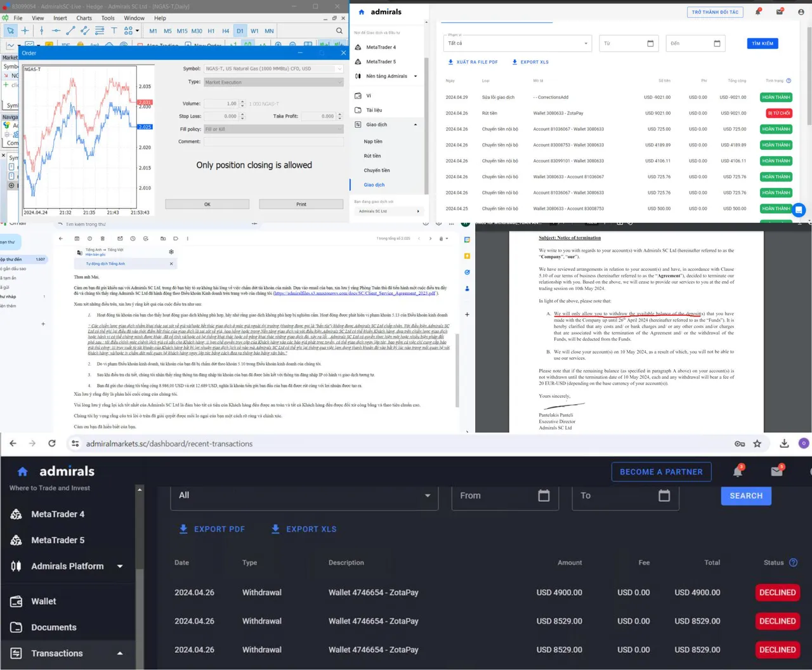Image resolution: width=812 pixels, height=670 pixels.
Task: Open the Charts menu in MetaTrader
Action: [84, 18]
